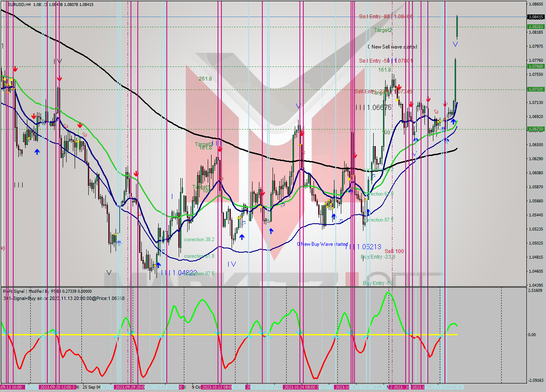Click the 2023.09.29 date marker
The image size is (546, 392).
pos(130,387)
